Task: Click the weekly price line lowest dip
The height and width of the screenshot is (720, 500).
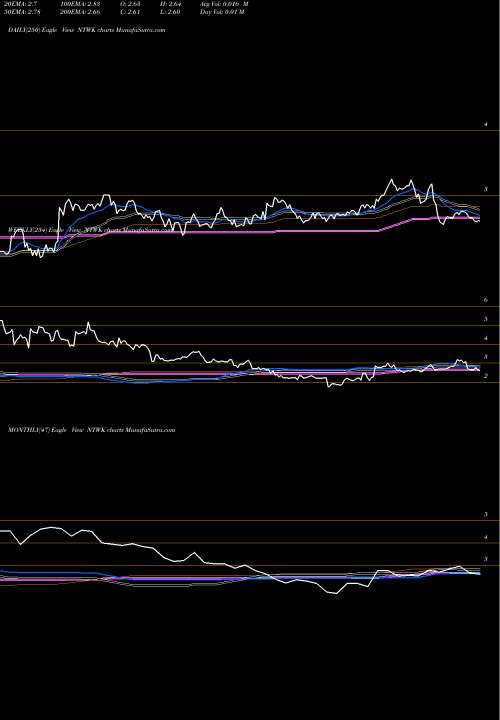Action: 329,387
